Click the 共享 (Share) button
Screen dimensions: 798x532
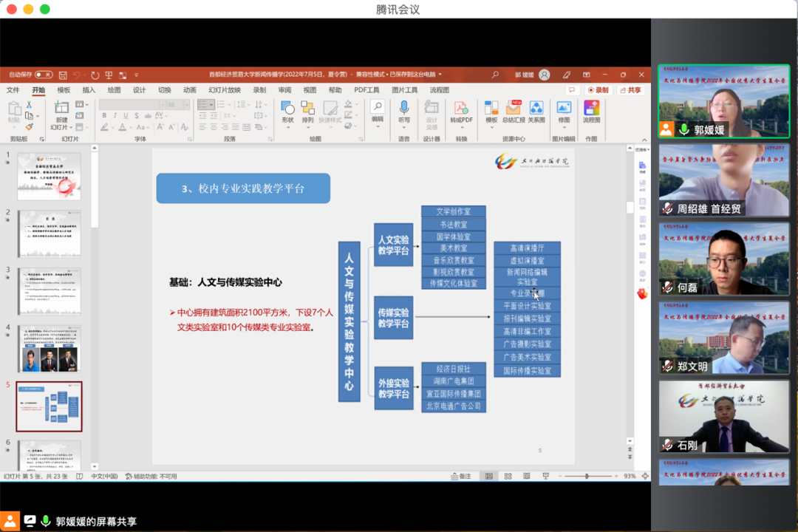click(630, 90)
